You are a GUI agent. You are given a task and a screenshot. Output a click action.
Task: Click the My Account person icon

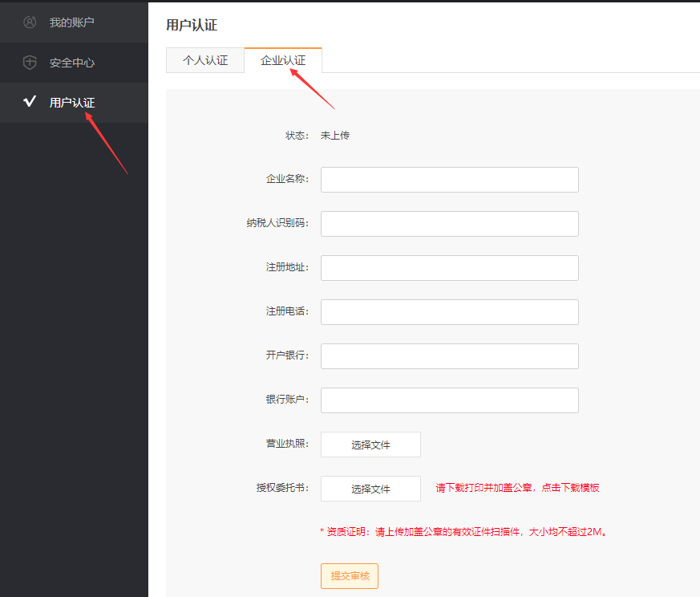pyautogui.click(x=30, y=22)
